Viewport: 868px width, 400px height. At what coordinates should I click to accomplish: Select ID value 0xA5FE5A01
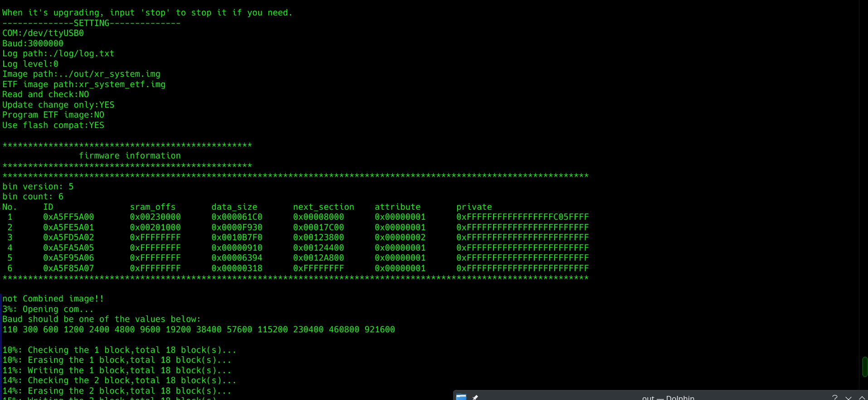pos(68,227)
